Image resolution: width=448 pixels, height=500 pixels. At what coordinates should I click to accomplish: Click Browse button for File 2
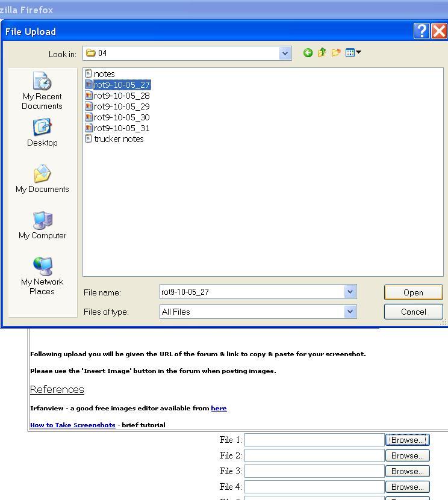point(407,455)
